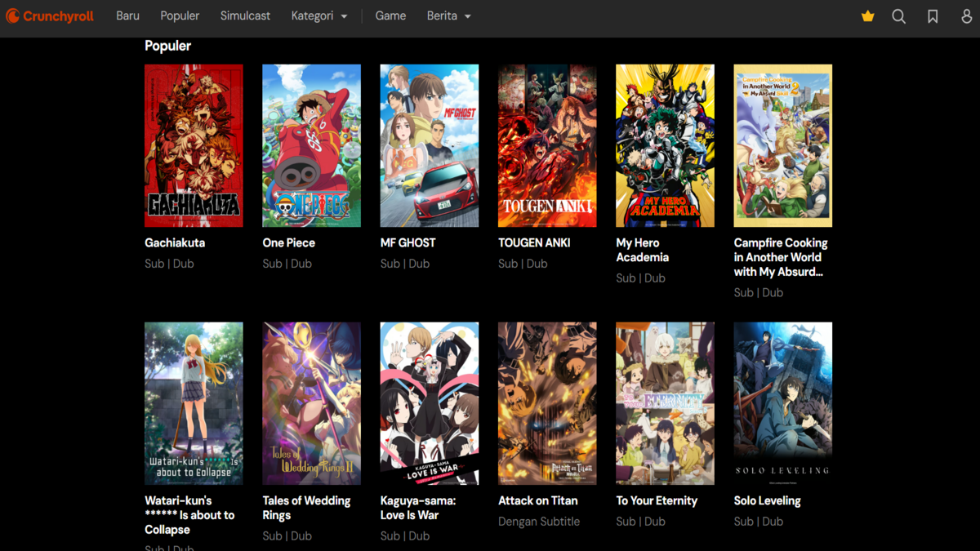The image size is (980, 551).
Task: Click the MF GHOST poster thumbnail
Action: pos(430,145)
